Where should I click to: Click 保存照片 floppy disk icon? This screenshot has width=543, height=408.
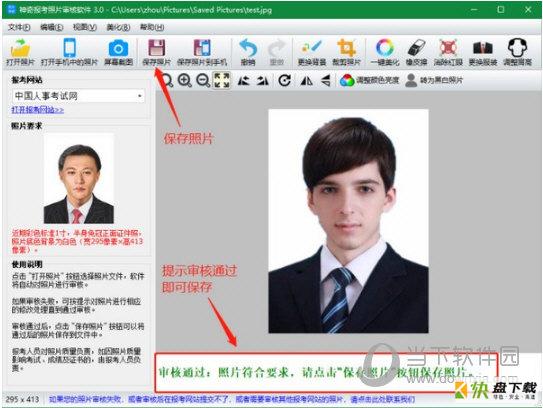157,48
